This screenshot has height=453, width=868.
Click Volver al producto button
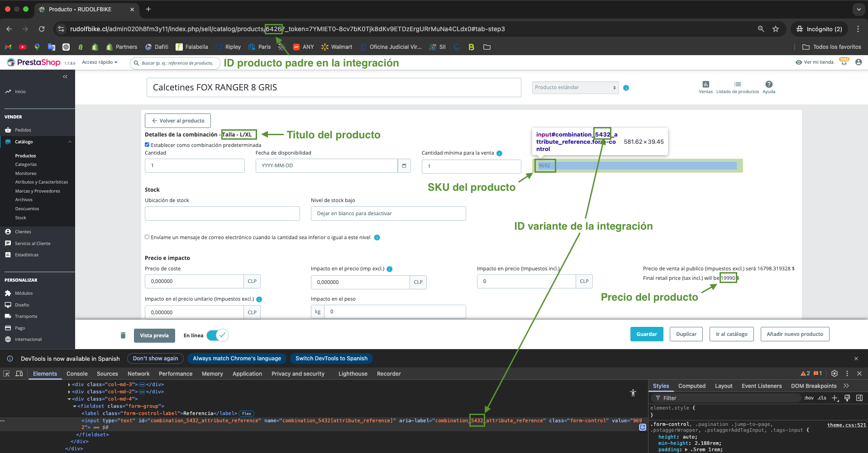(178, 121)
